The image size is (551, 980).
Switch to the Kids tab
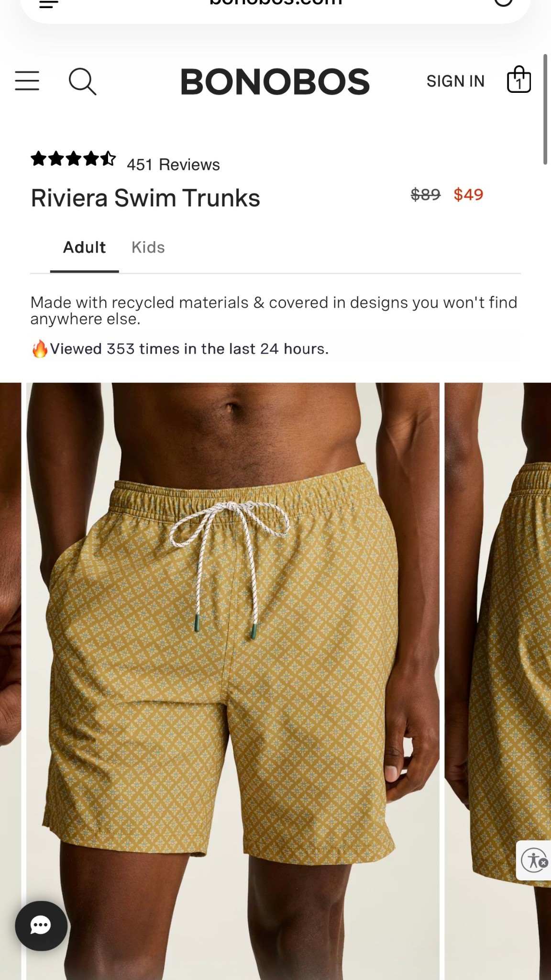[148, 247]
